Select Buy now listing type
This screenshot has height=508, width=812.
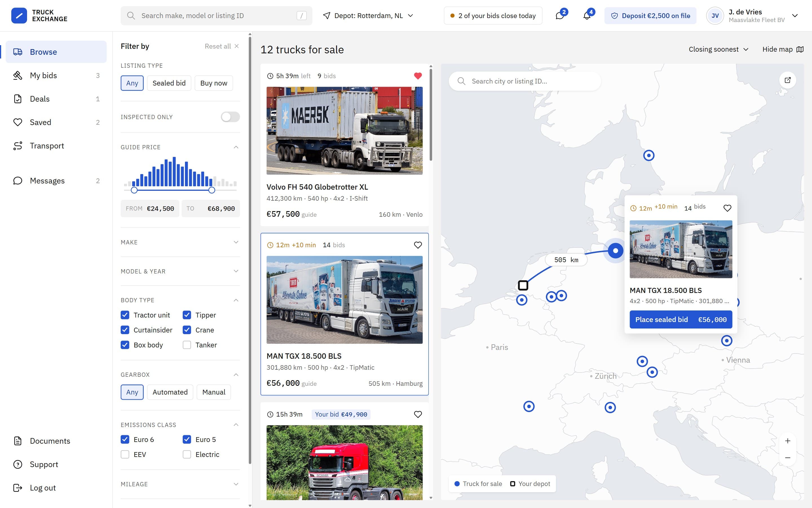214,83
